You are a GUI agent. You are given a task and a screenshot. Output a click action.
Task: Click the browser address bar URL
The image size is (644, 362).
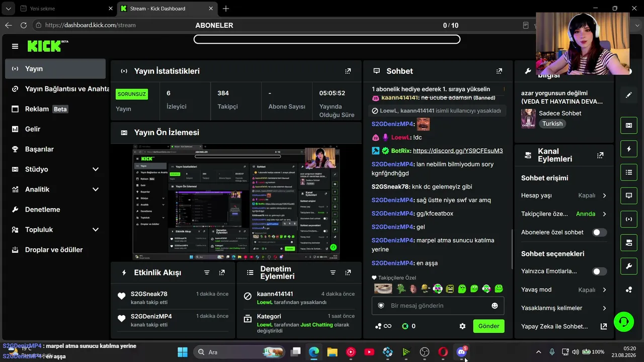[x=91, y=25]
